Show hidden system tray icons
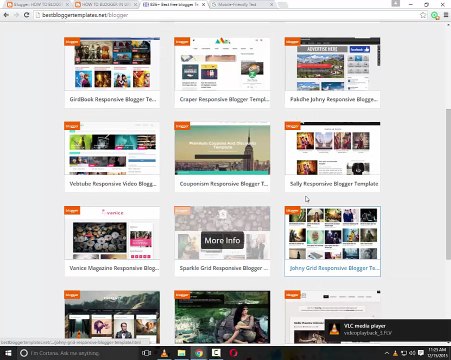 (387, 353)
